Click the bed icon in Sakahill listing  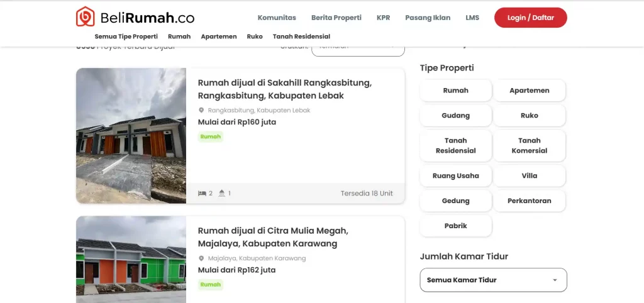pos(202,194)
